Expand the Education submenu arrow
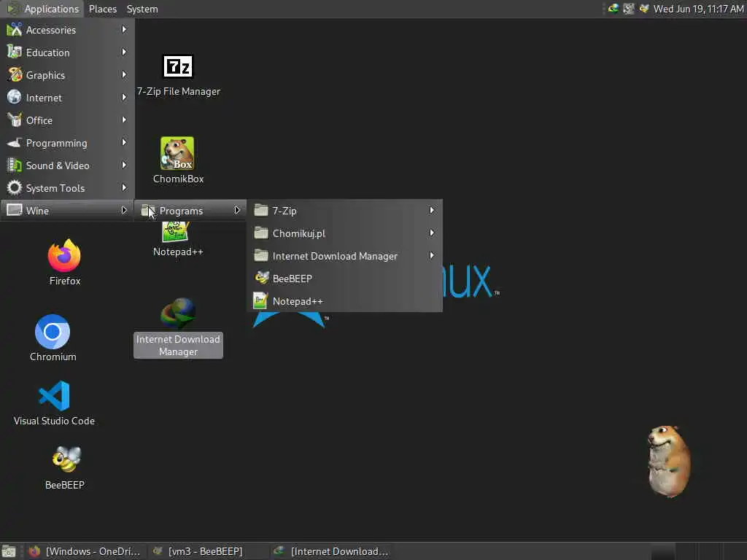This screenshot has height=560, width=747. [124, 52]
